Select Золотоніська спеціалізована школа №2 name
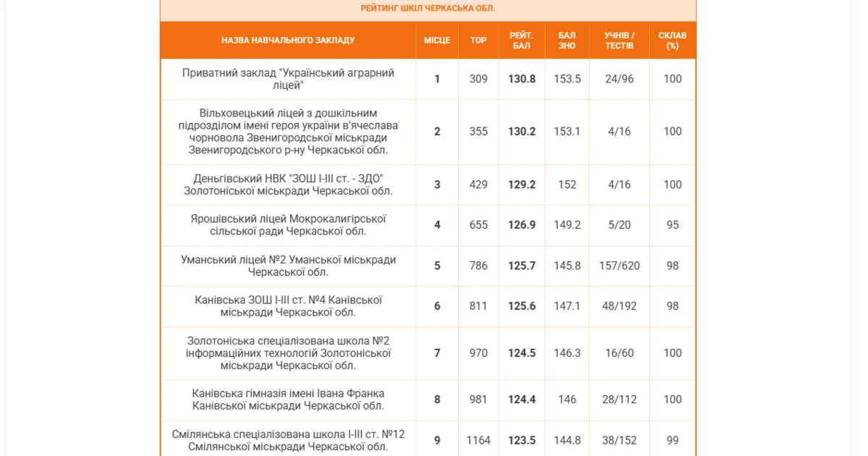Viewport: 868px width, 456px height. pos(288,353)
